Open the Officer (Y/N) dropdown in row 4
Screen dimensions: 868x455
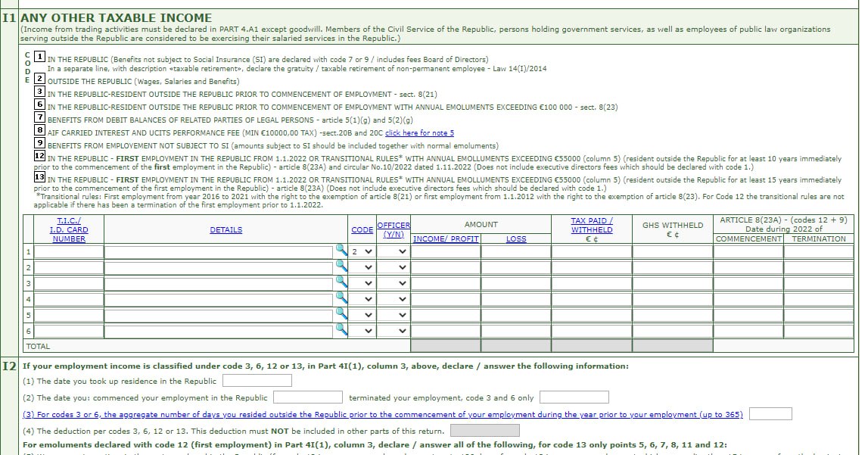(x=394, y=300)
